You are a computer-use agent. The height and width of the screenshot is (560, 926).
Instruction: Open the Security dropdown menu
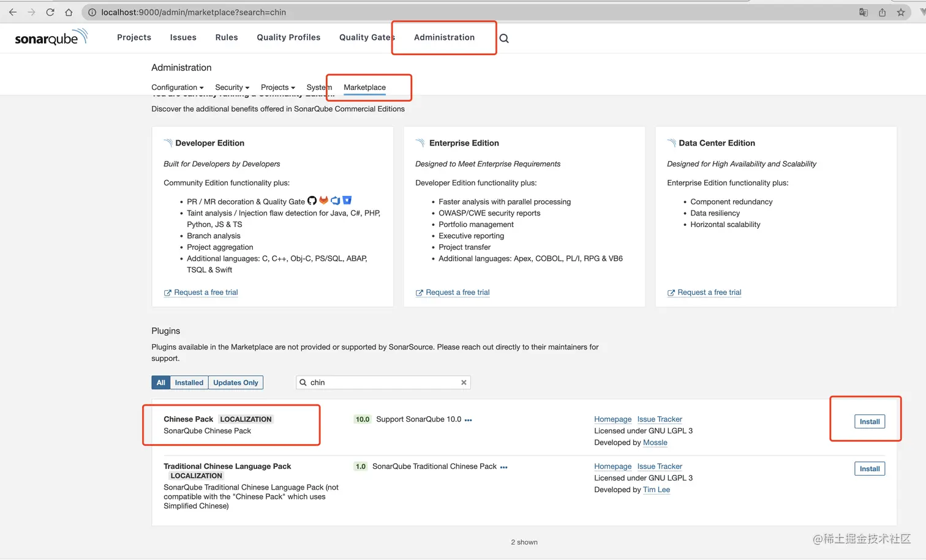click(232, 88)
